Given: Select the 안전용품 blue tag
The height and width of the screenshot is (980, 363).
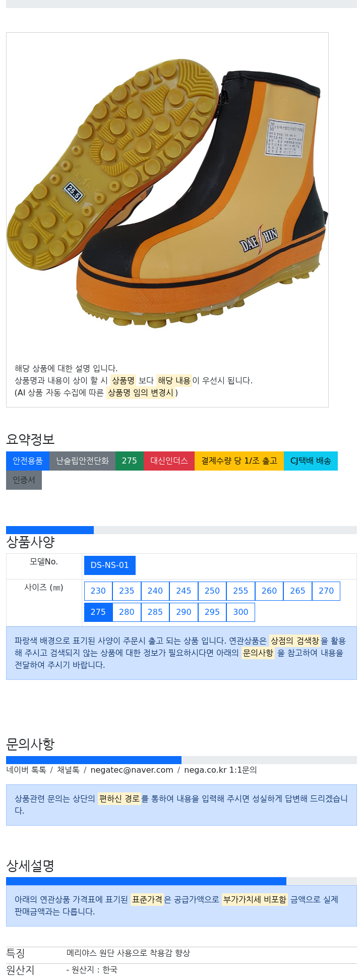Looking at the screenshot, I should click(28, 461).
